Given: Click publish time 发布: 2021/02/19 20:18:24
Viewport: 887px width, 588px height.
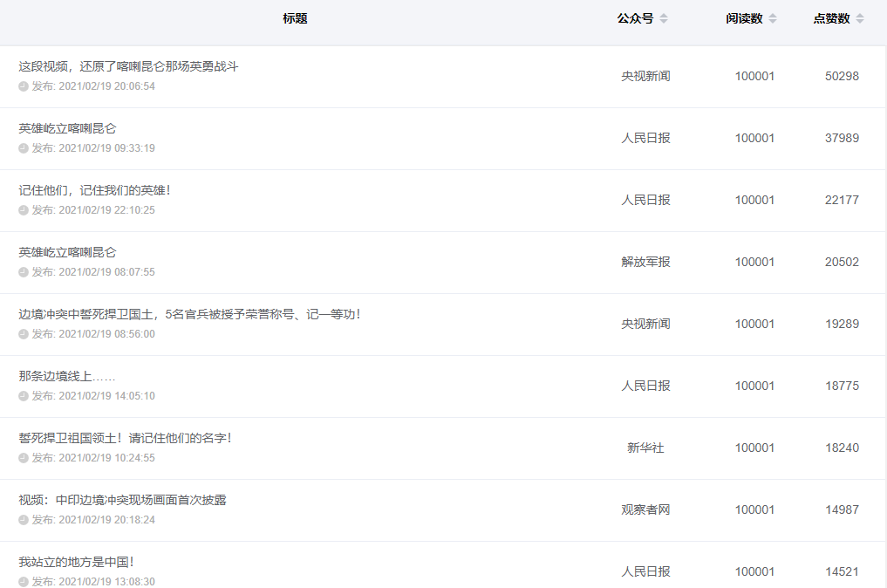Looking at the screenshot, I should pyautogui.click(x=93, y=520).
